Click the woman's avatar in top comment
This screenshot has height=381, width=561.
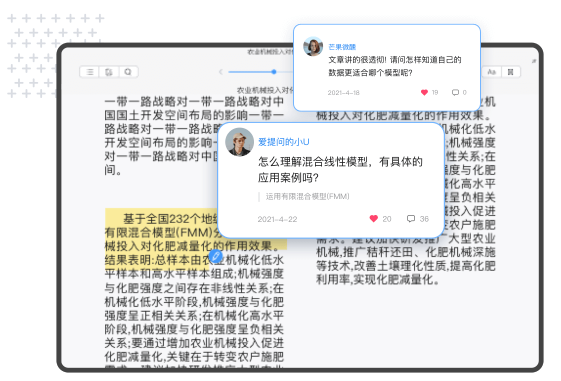313,46
